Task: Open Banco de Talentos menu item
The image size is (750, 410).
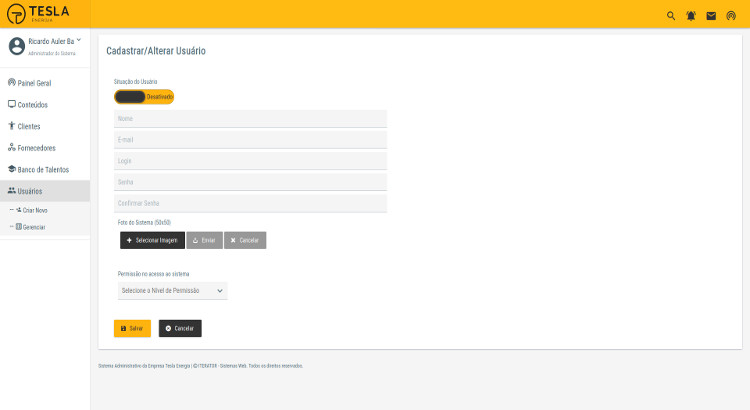Action: [x=45, y=169]
